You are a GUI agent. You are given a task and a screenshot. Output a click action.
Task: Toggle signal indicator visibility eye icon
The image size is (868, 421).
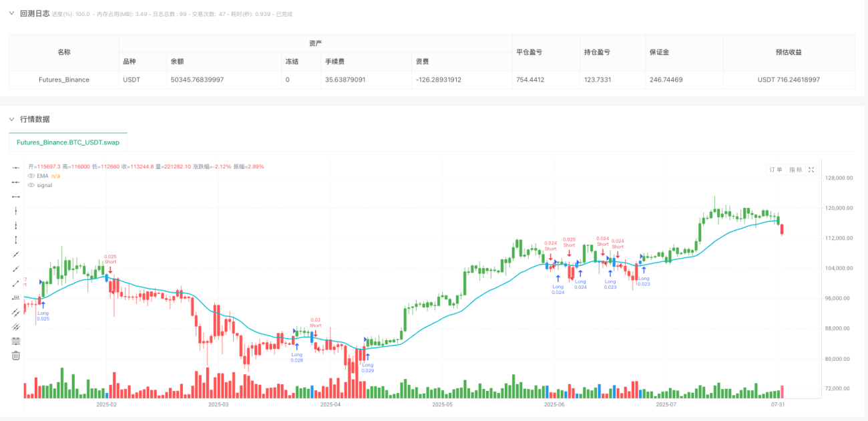(31, 185)
